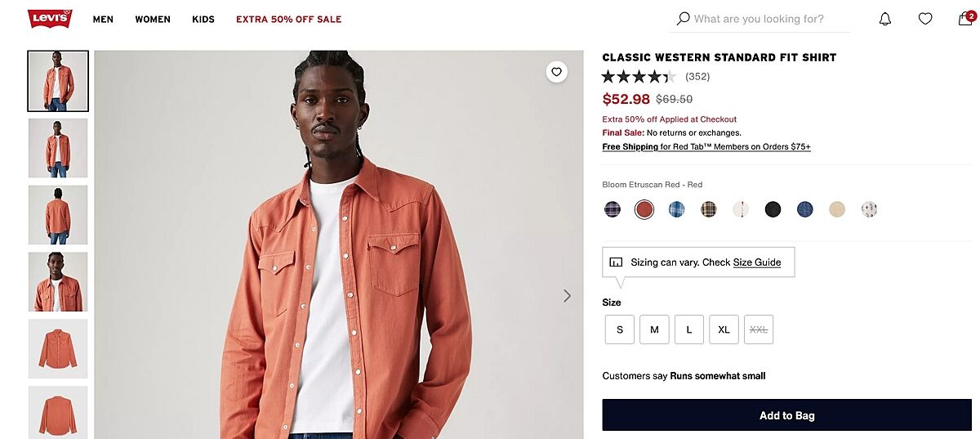This screenshot has height=439, width=980.
Task: Select size S
Action: [x=620, y=329]
